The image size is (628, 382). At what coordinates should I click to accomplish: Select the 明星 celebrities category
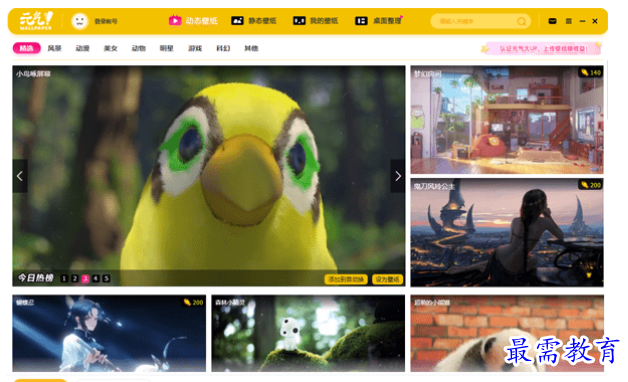tap(167, 48)
